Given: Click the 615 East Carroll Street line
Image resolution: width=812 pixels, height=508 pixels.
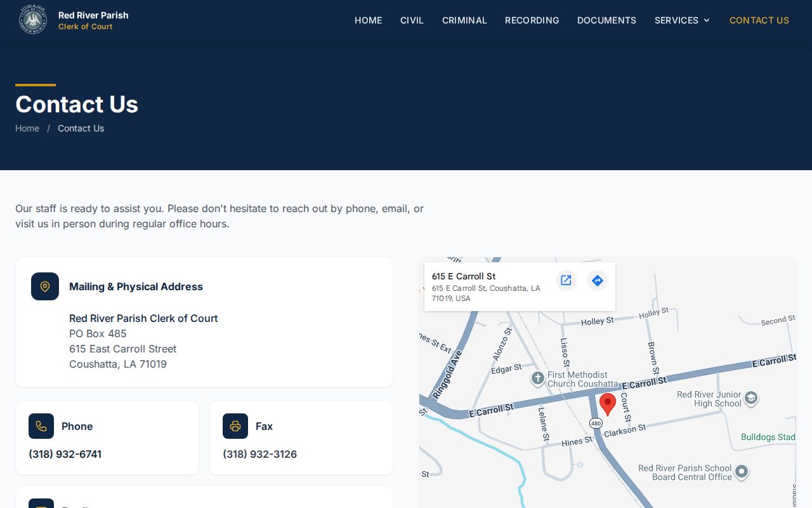Looking at the screenshot, I should (x=123, y=349).
